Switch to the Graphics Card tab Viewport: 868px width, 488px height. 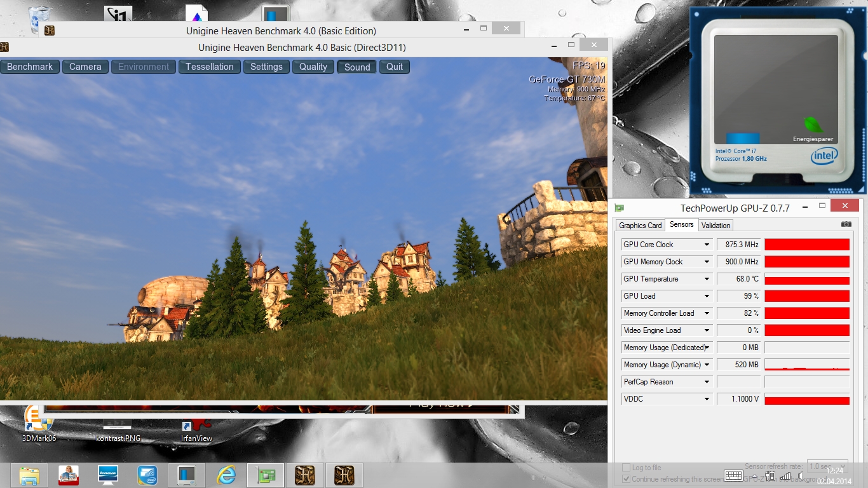click(x=641, y=226)
